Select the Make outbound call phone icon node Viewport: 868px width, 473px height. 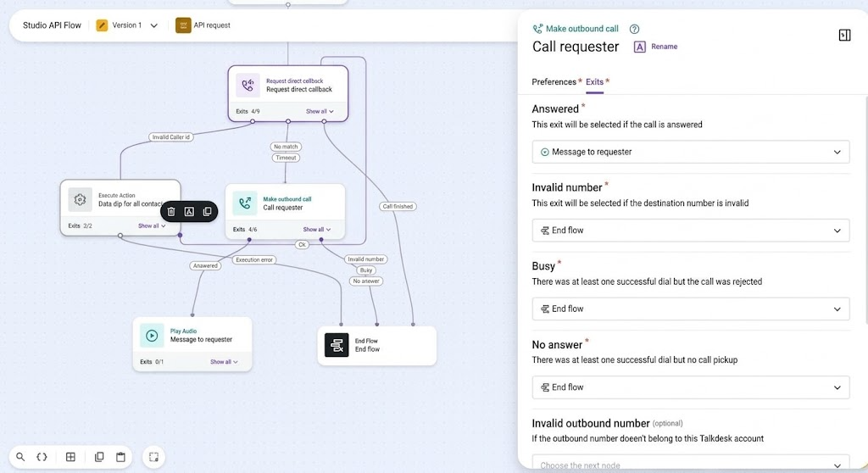pyautogui.click(x=245, y=203)
